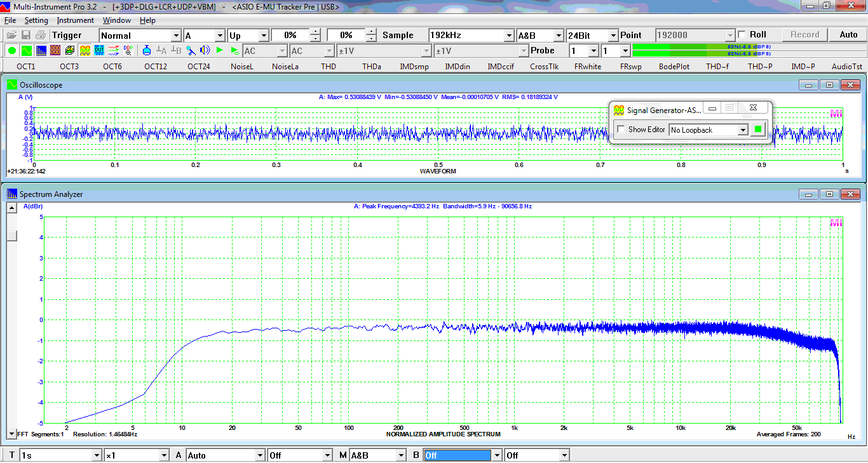This screenshot has height=463, width=868.
Task: Open the Setting menu
Action: point(36,20)
